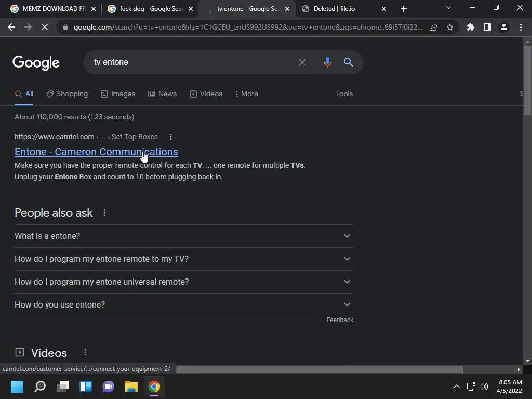Viewport: 532px width, 399px height.
Task: Toggle the Chrome side panel
Action: (x=487, y=27)
